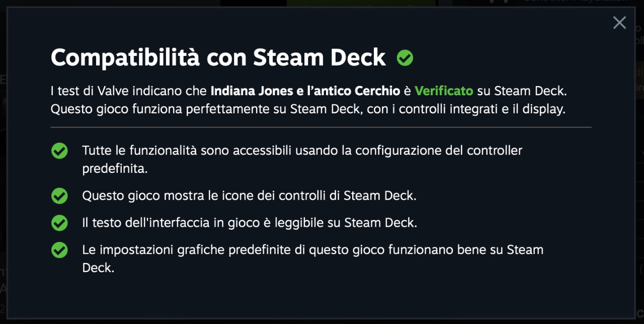644x324 pixels.
Task: Click the horizontal divider below the description
Action: click(321, 127)
